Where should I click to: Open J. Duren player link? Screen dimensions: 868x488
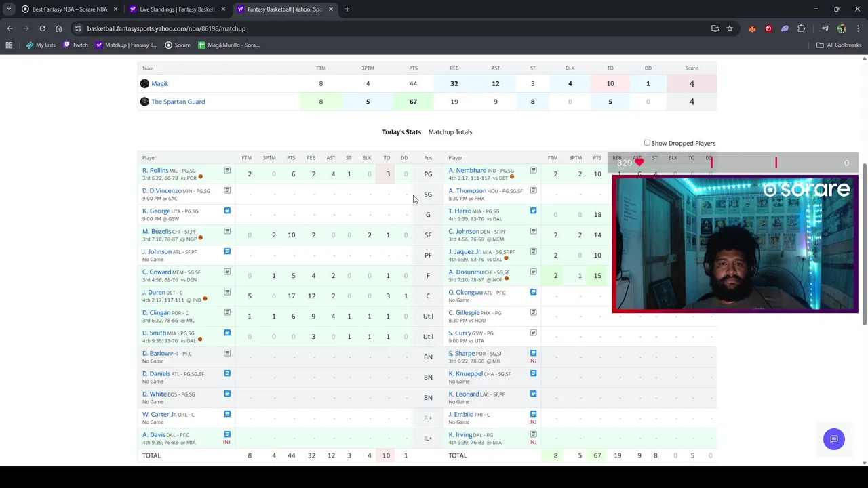pos(154,292)
